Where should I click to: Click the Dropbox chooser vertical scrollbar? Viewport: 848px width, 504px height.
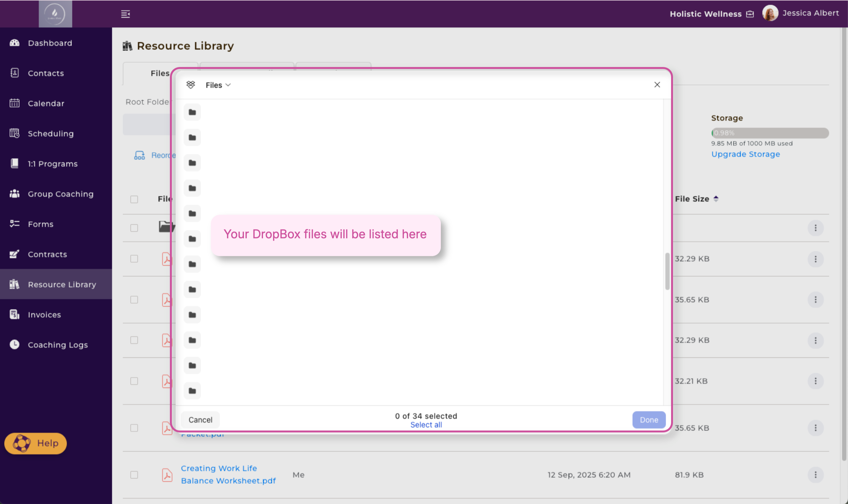pos(667,271)
